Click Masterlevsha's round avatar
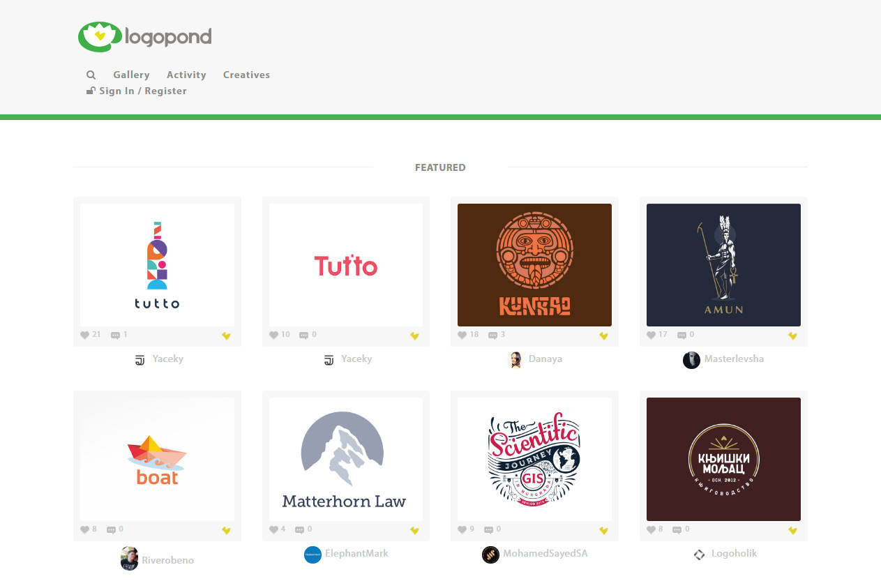 click(x=691, y=360)
